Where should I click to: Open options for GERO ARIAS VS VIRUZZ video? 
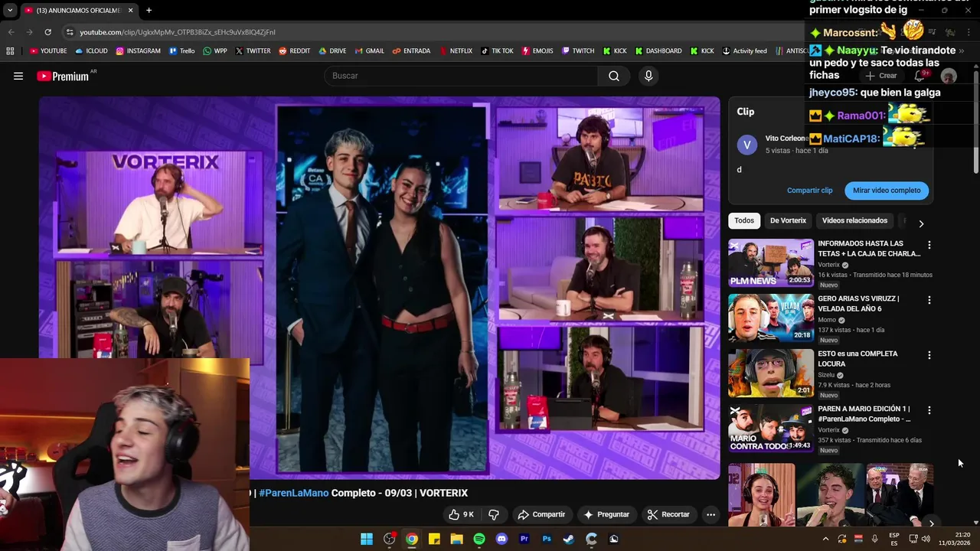click(929, 300)
